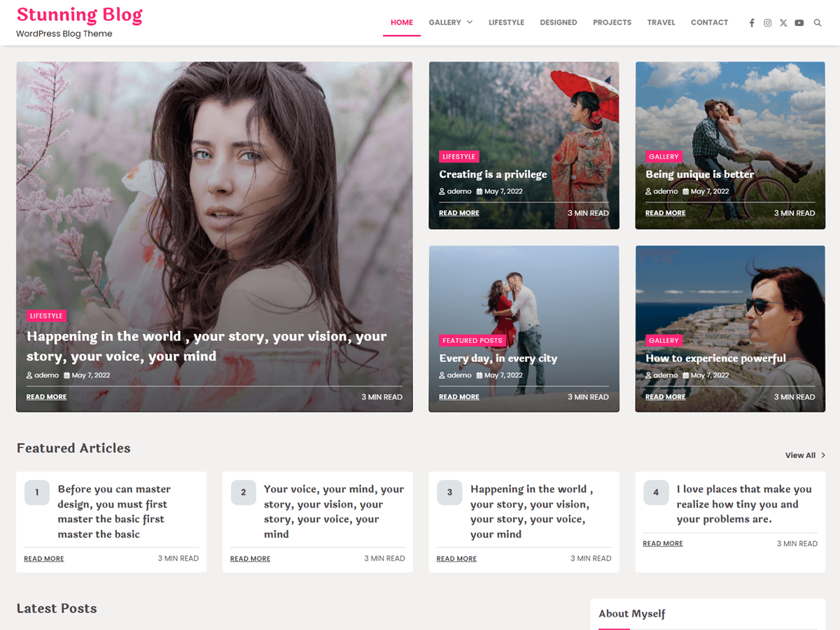The width and height of the screenshot is (840, 630).
Task: Click the search magnifier icon
Action: coord(818,22)
